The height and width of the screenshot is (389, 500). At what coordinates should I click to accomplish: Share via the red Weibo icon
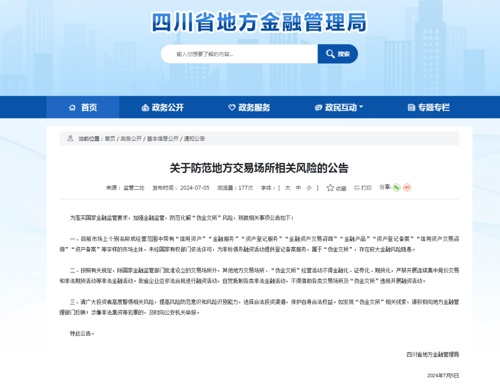pos(407,188)
